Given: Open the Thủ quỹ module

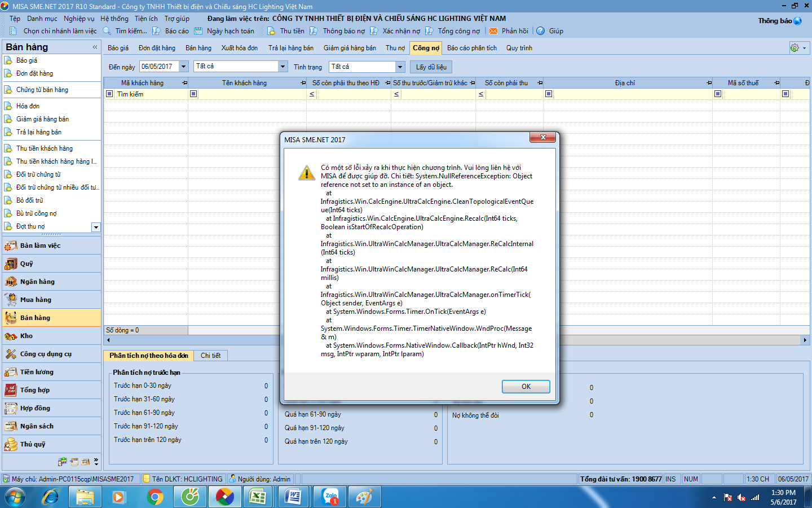Looking at the screenshot, I should click(51, 444).
